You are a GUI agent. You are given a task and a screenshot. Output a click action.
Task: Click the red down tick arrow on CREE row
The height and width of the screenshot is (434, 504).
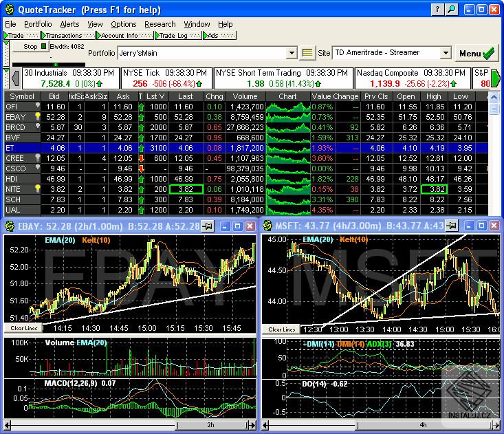point(141,158)
